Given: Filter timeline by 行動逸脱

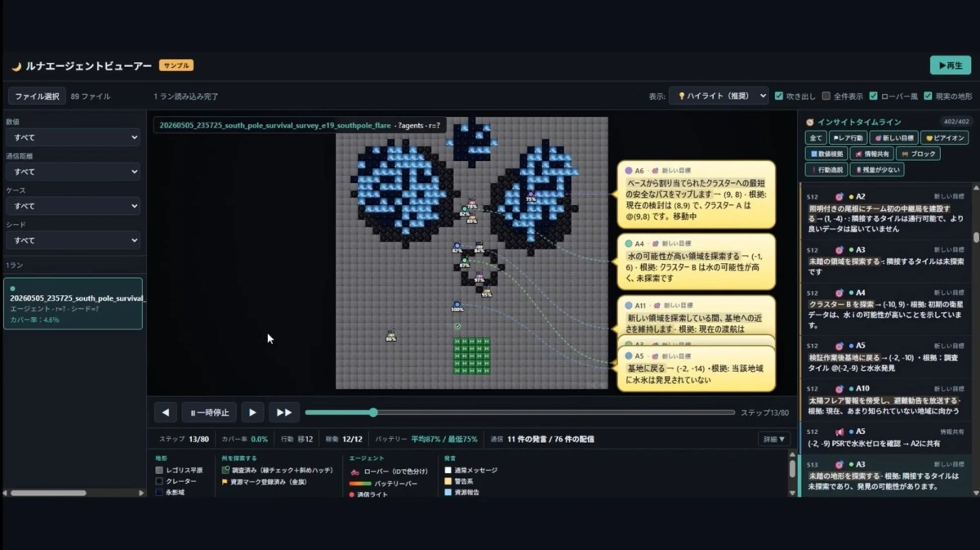Looking at the screenshot, I should click(x=826, y=170).
